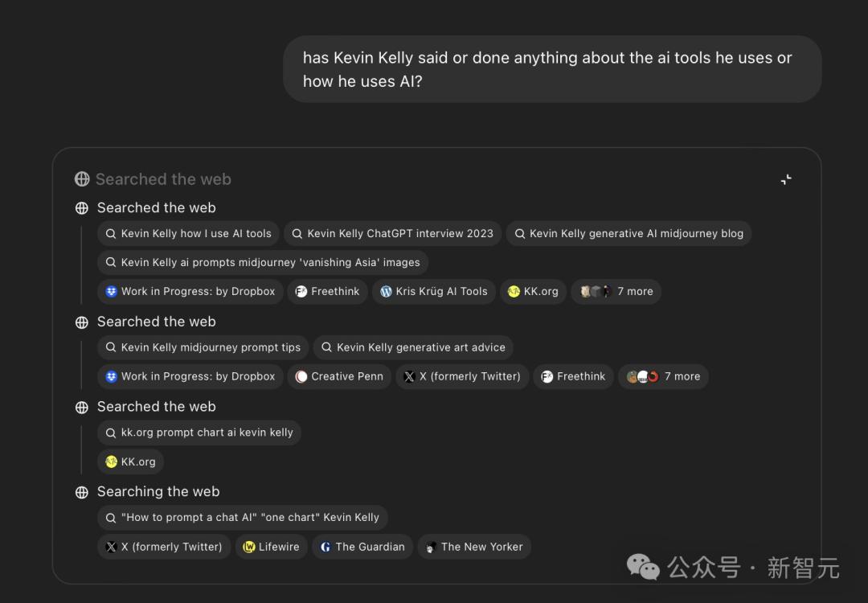Open the 'vanishing Asia' images search query
868x603 pixels.
263,262
